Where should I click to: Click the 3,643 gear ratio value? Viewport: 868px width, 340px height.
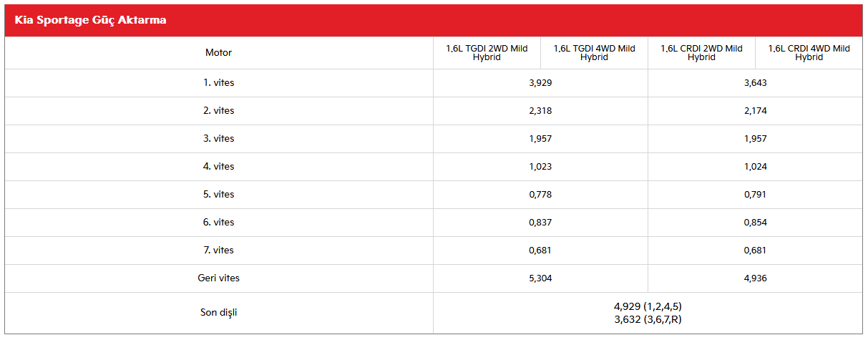pyautogui.click(x=755, y=83)
